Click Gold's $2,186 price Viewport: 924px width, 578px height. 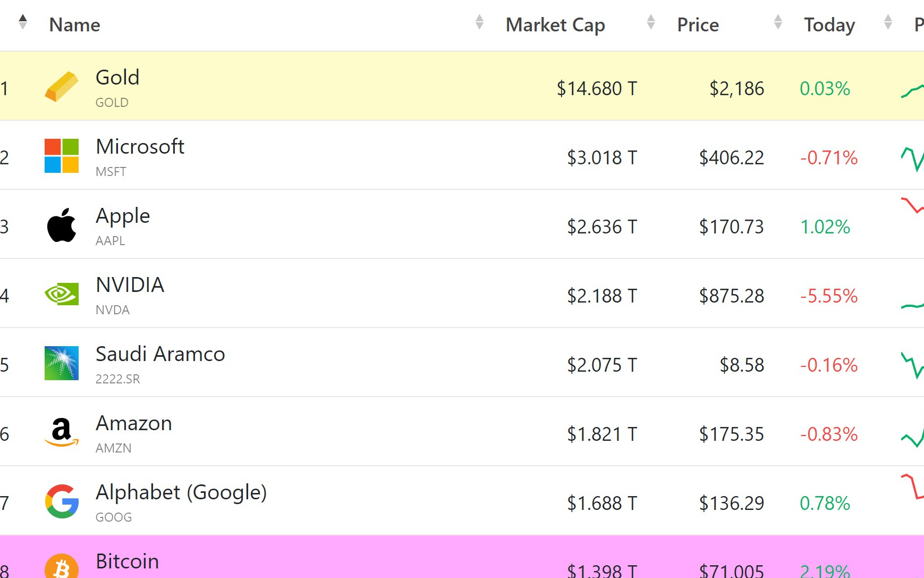pyautogui.click(x=737, y=89)
